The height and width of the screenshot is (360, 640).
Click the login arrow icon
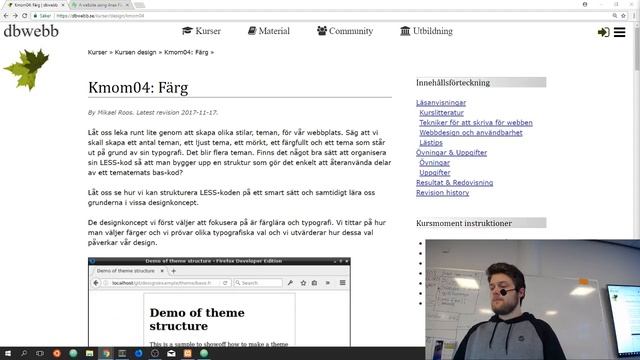(x=604, y=32)
